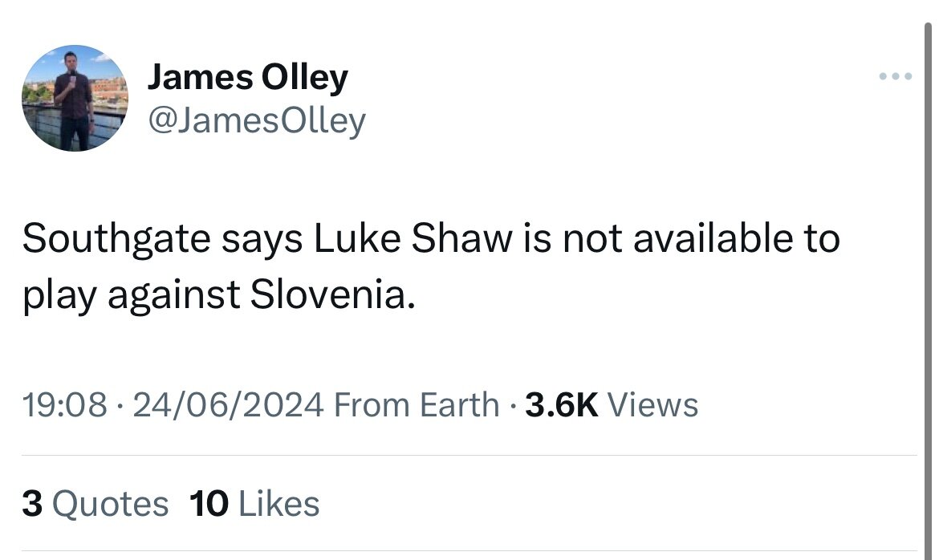
Task: Click James Olley's profile avatar photo
Action: pos(75,98)
